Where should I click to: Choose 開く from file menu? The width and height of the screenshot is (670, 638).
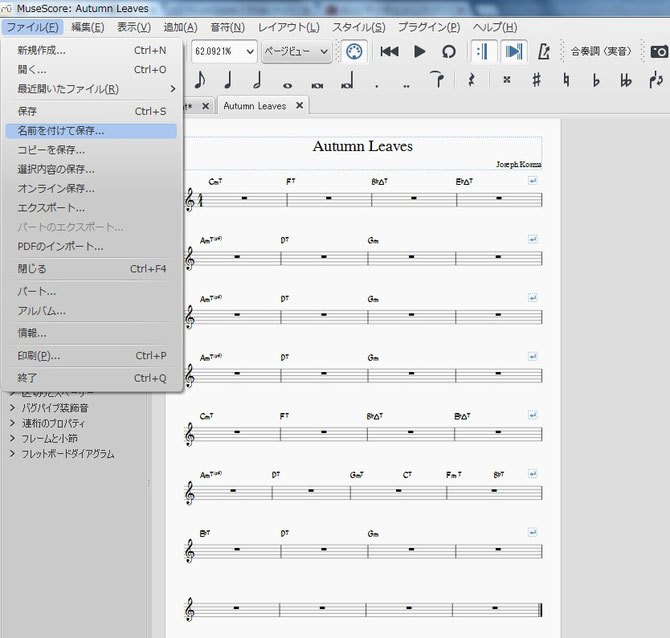tap(91, 70)
